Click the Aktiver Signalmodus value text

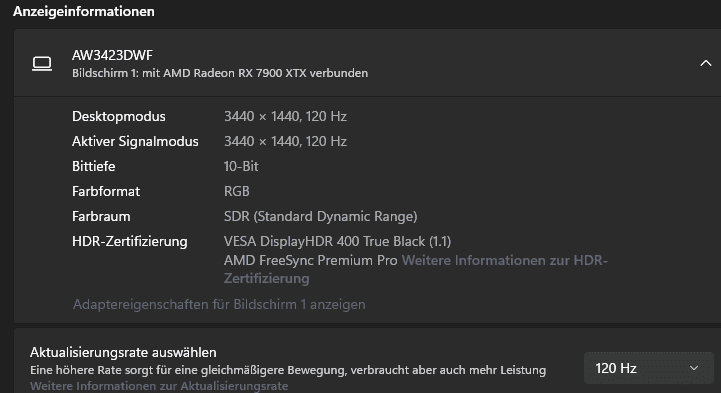285,141
